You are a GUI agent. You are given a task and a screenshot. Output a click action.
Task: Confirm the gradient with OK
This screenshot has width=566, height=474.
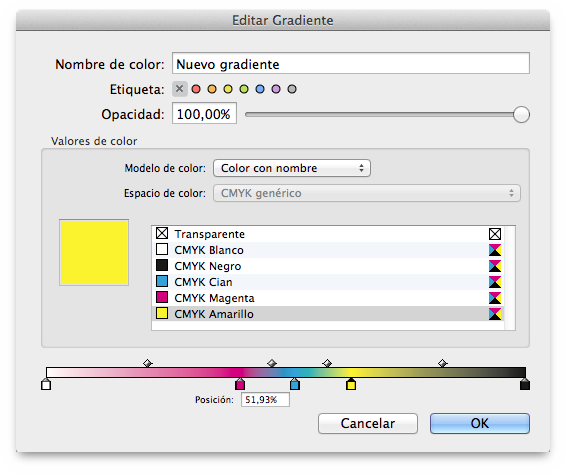480,423
